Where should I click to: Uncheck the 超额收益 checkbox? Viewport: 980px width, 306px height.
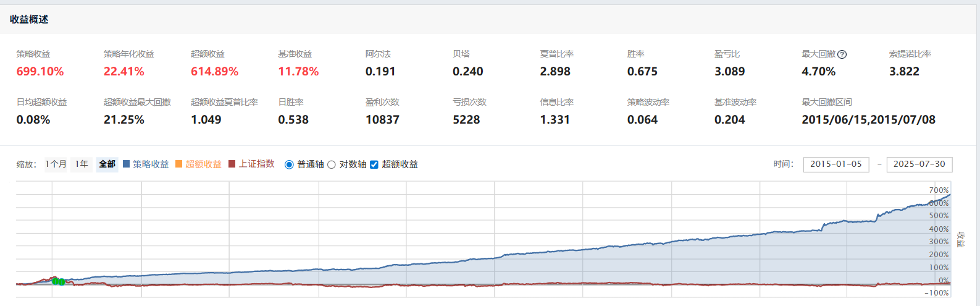(374, 164)
